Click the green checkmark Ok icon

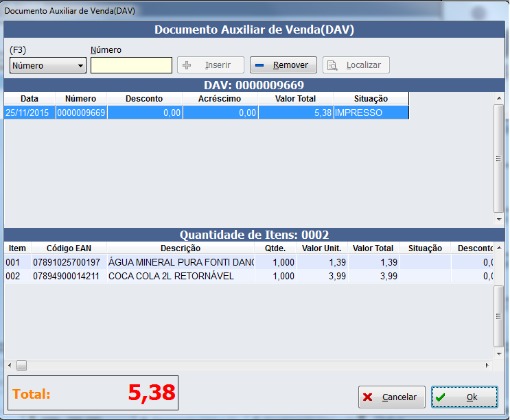pos(441,397)
